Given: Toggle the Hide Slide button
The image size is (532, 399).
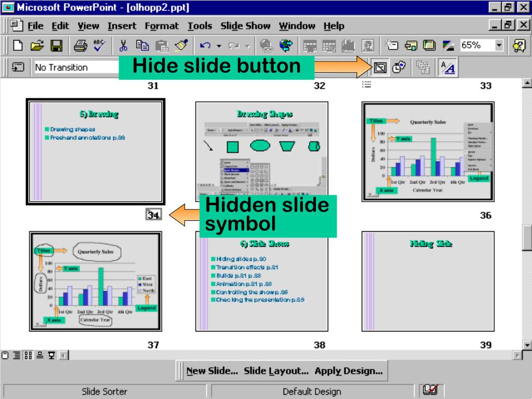Looking at the screenshot, I should coord(380,67).
